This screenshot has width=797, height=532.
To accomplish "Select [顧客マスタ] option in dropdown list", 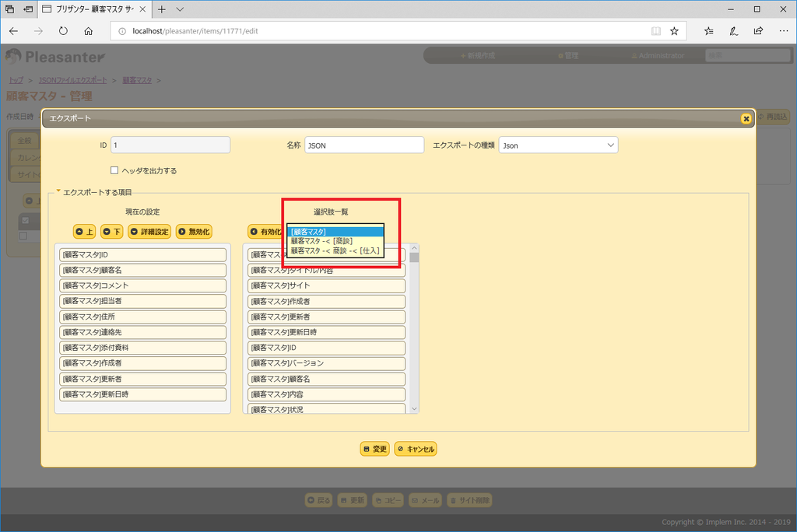I will click(x=335, y=232).
